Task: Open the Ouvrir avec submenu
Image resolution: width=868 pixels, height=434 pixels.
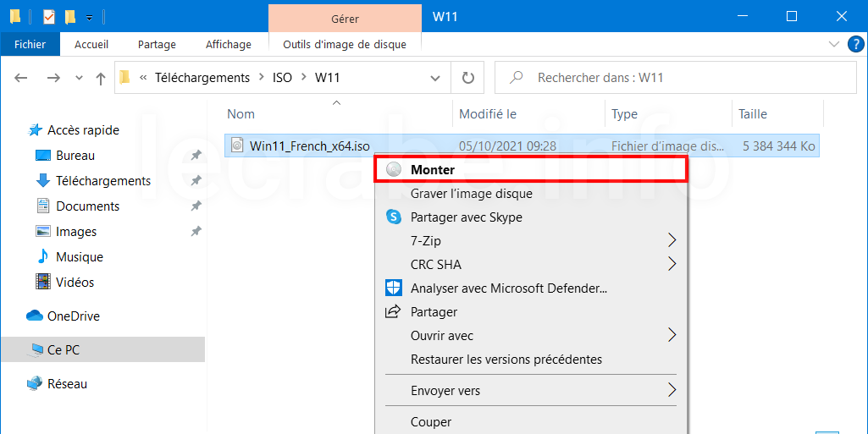Action: pyautogui.click(x=531, y=336)
